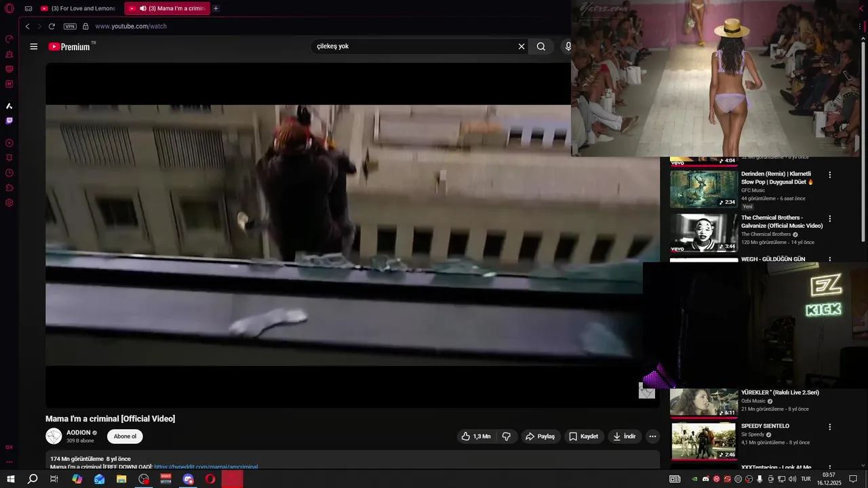Open more actions beside İndir
This screenshot has width=868, height=488.
pyautogui.click(x=652, y=436)
